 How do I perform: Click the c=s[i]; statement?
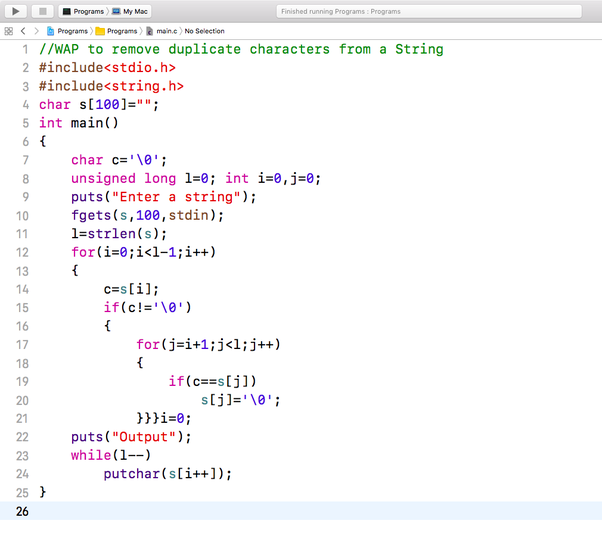(131, 289)
